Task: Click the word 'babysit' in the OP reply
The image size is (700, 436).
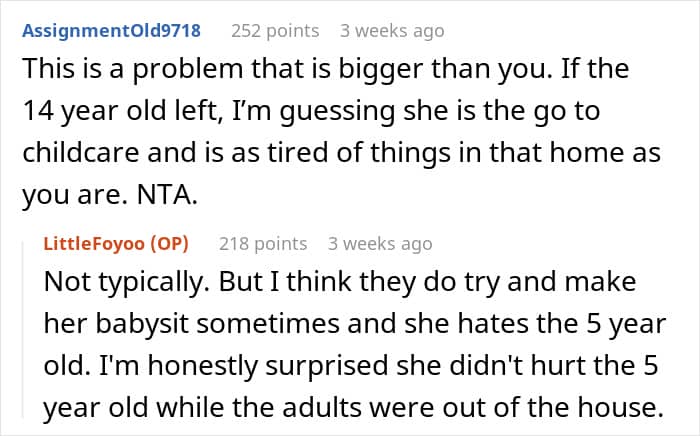Action: tap(142, 324)
